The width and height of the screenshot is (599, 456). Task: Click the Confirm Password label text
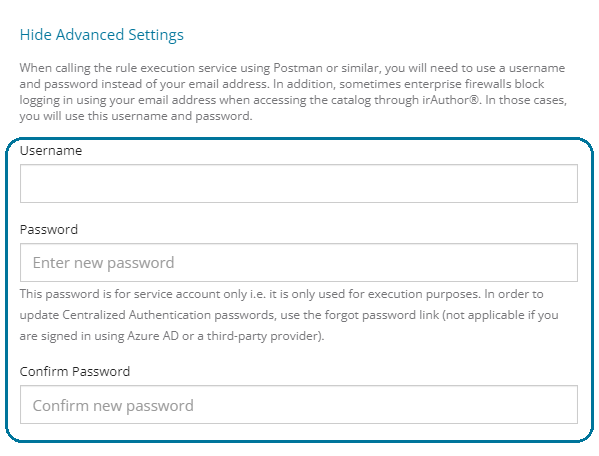[x=75, y=372]
